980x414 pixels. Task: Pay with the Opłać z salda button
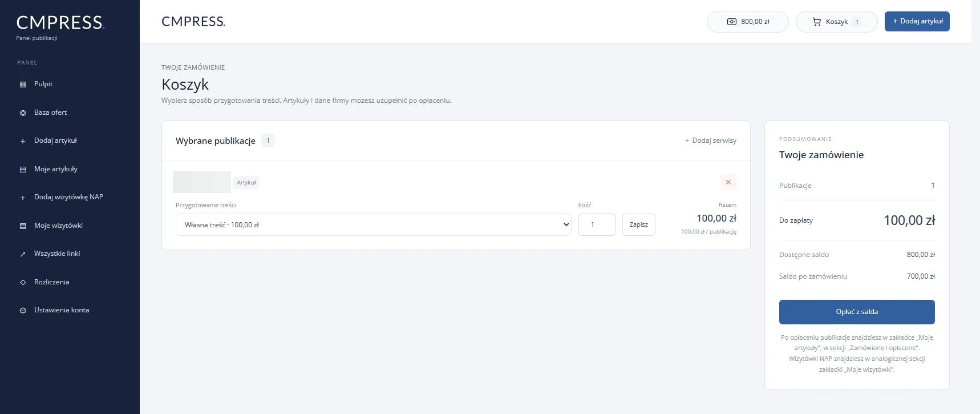(857, 312)
